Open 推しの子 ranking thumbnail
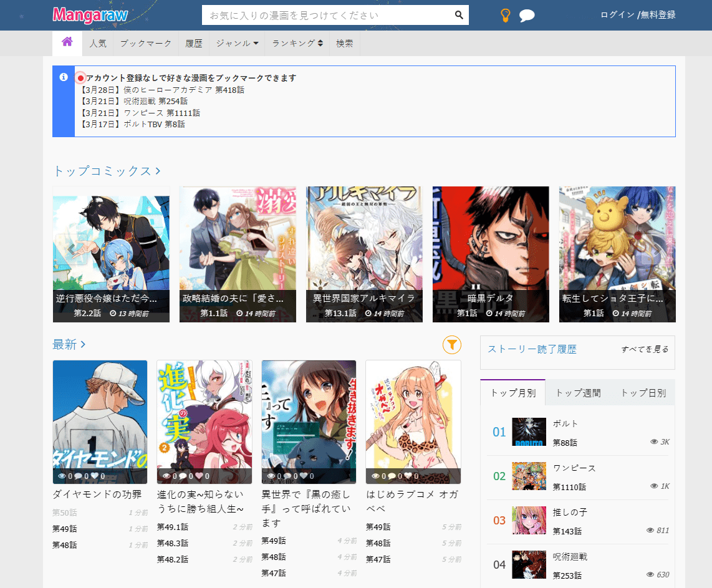 click(x=529, y=521)
